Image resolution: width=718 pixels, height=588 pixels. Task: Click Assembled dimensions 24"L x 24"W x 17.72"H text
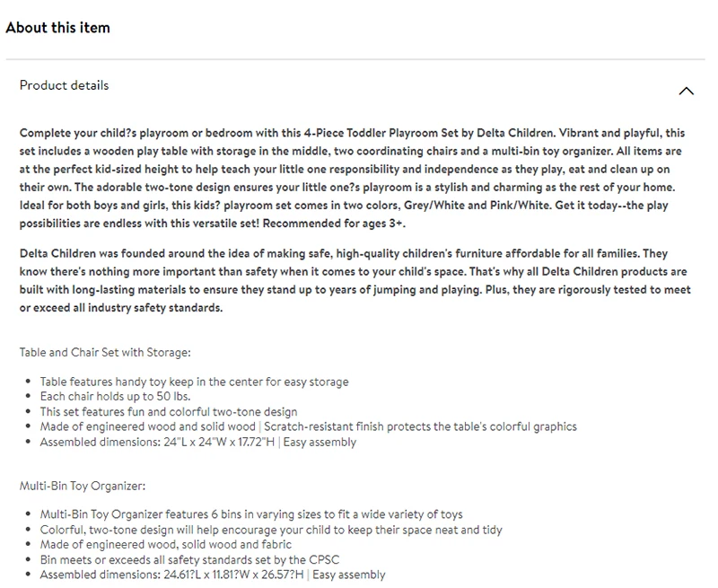157,442
